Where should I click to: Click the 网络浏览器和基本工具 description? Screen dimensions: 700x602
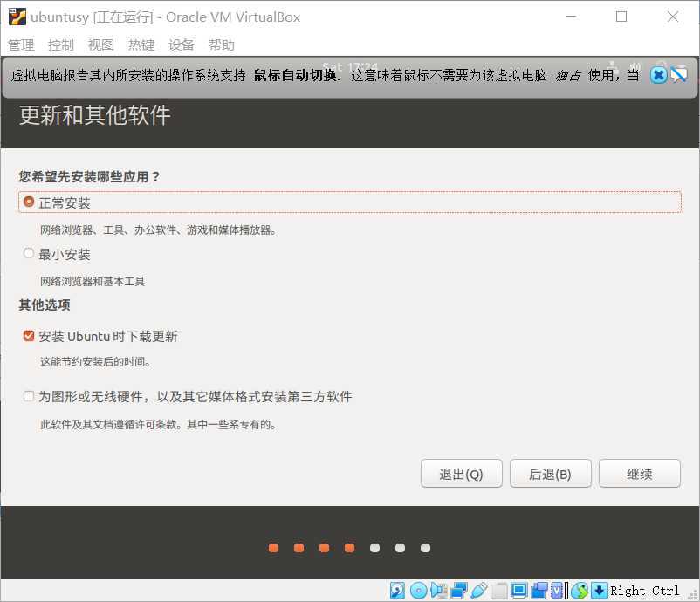[93, 281]
